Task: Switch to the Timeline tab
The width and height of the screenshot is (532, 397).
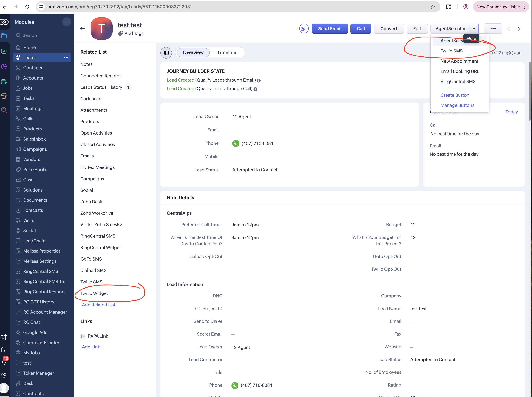Action: point(227,52)
